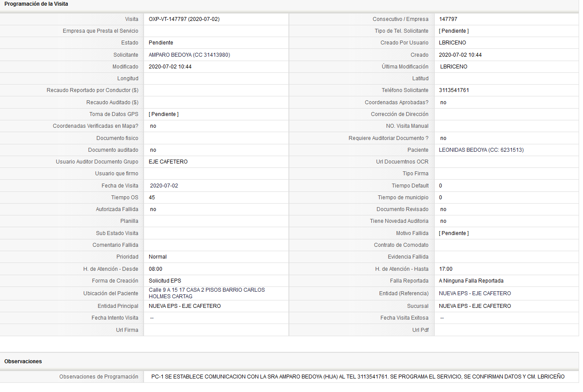Click the 'Tipo Firma' label
This screenshot has height=392, width=583.
coord(415,174)
